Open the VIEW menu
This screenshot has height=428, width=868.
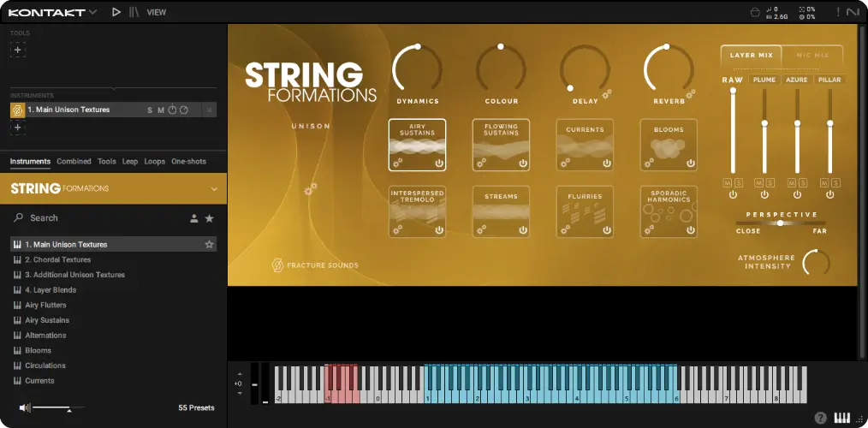(156, 12)
